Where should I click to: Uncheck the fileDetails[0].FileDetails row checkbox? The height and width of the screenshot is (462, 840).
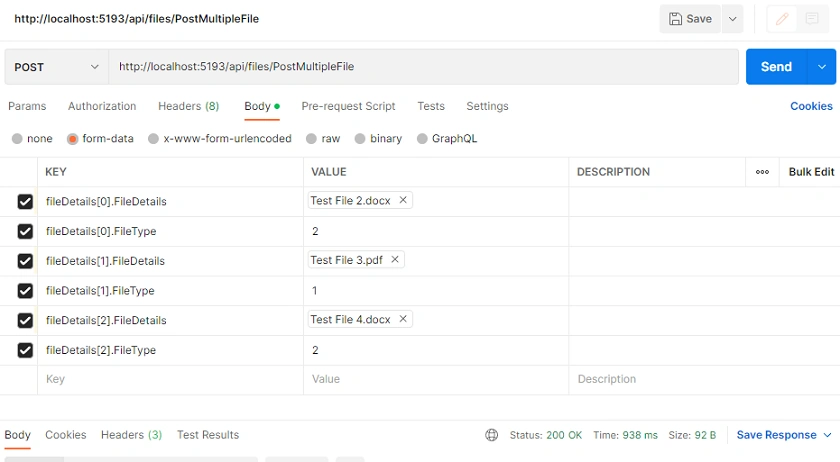pyautogui.click(x=25, y=202)
